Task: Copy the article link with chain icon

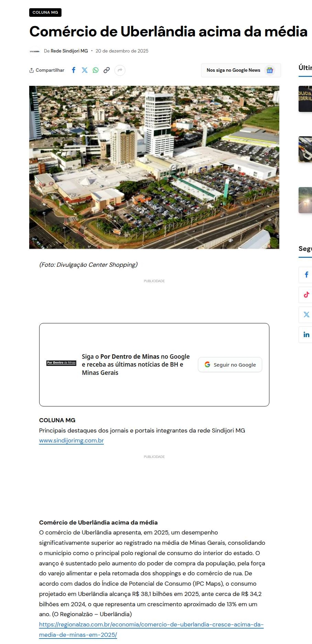Action: pos(107,70)
